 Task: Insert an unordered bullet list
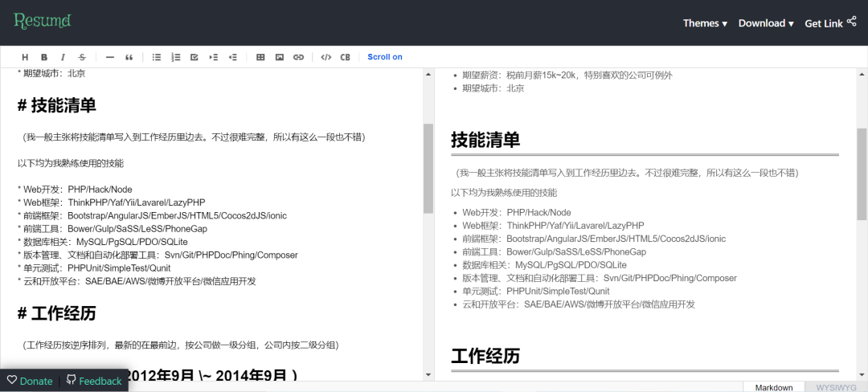[x=157, y=57]
